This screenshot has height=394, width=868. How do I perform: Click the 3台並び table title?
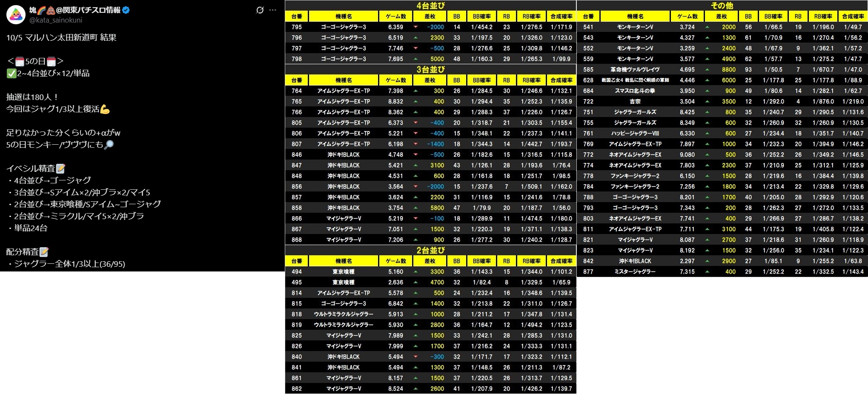(x=430, y=69)
